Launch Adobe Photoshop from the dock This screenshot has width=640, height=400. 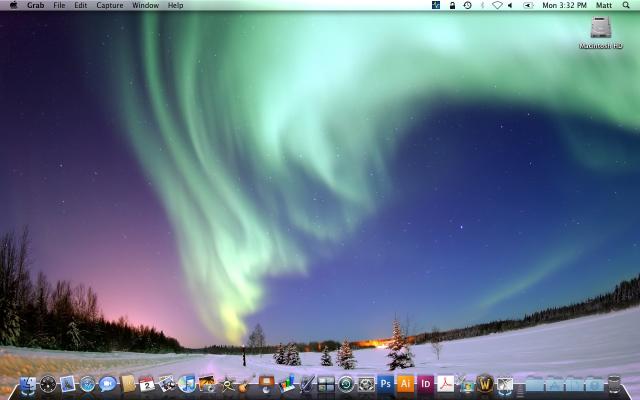385,383
